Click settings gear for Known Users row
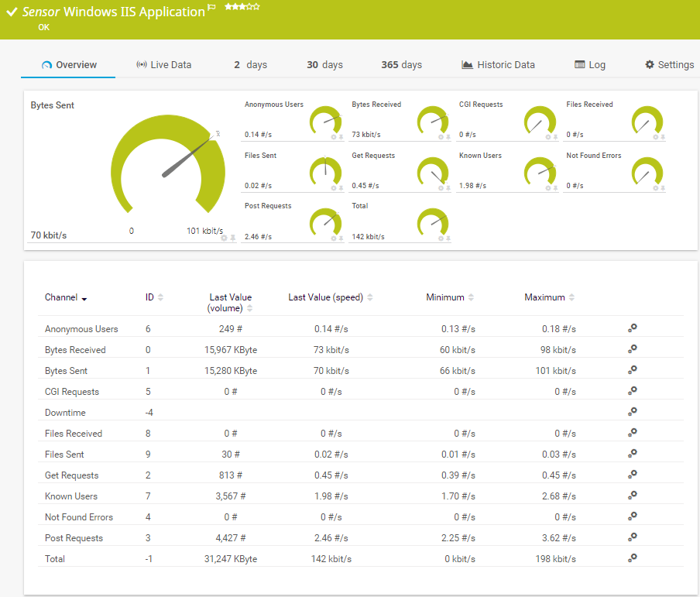 point(632,496)
